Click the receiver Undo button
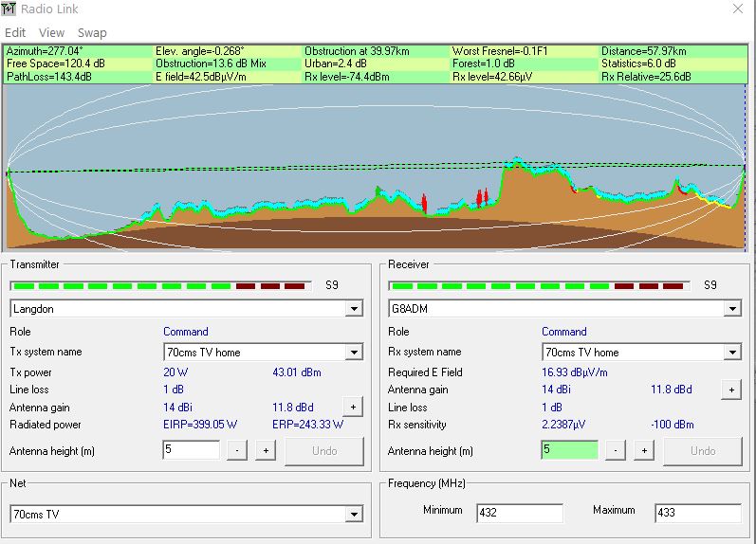Image resolution: width=756 pixels, height=544 pixels. (703, 451)
